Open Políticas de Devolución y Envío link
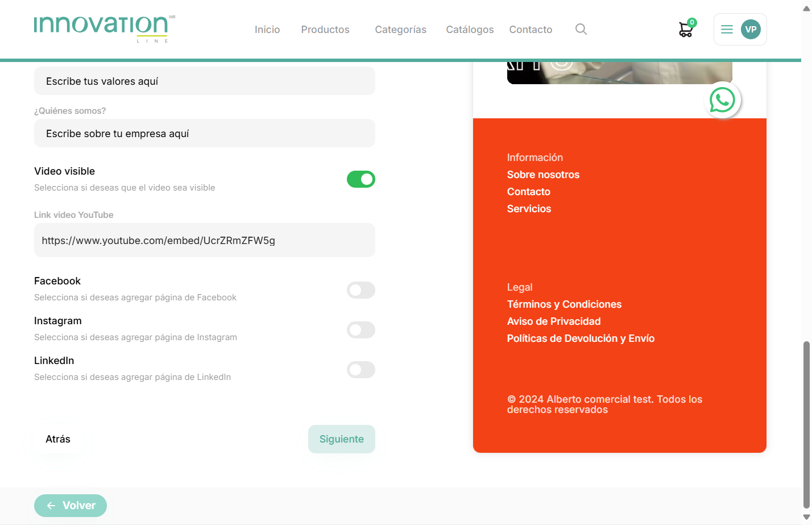 (x=581, y=338)
